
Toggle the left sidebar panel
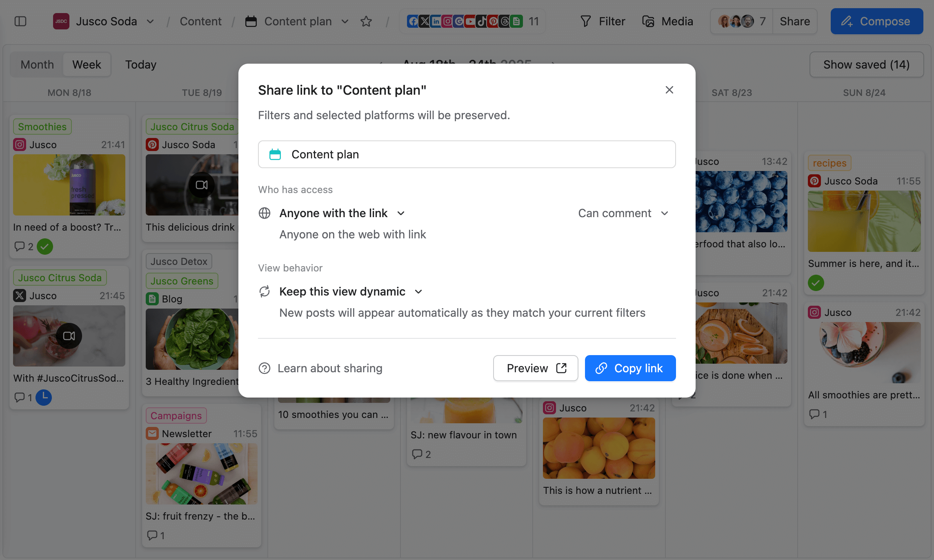pyautogui.click(x=20, y=21)
